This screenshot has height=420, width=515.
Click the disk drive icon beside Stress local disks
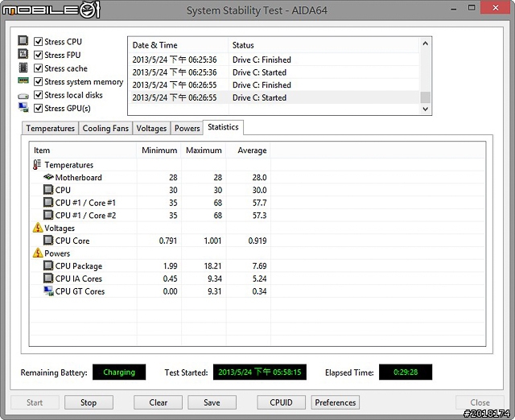[23, 96]
